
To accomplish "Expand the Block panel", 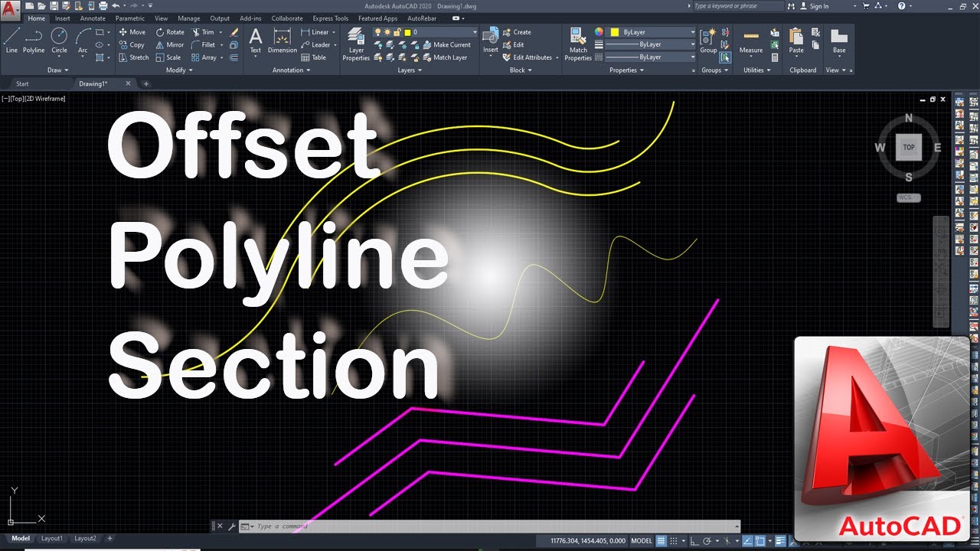I will click(521, 70).
